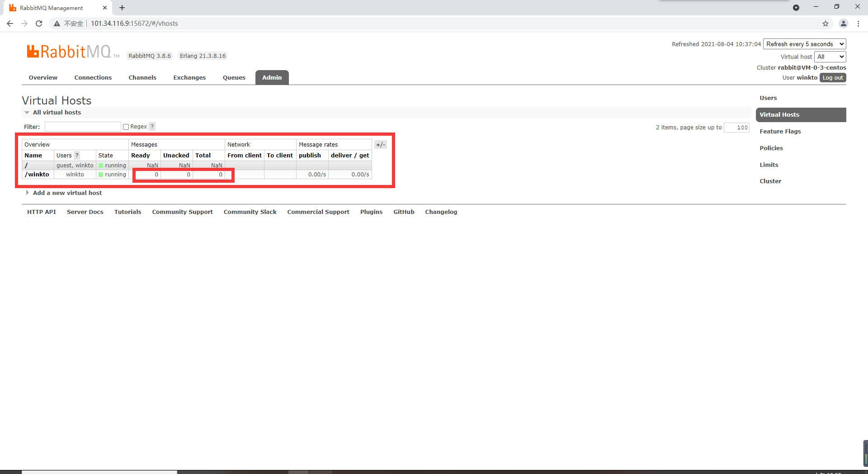Focus the Filter text field
Screen dimensions: 868x474
(x=82, y=127)
